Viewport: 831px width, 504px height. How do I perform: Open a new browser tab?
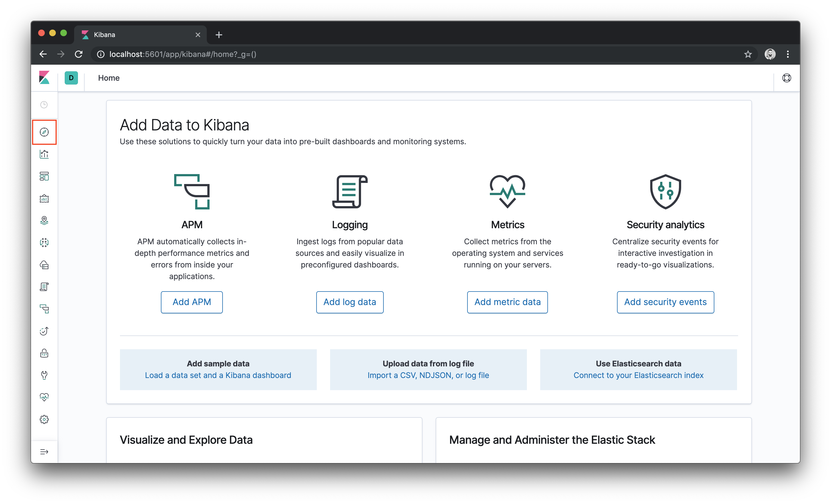point(219,35)
